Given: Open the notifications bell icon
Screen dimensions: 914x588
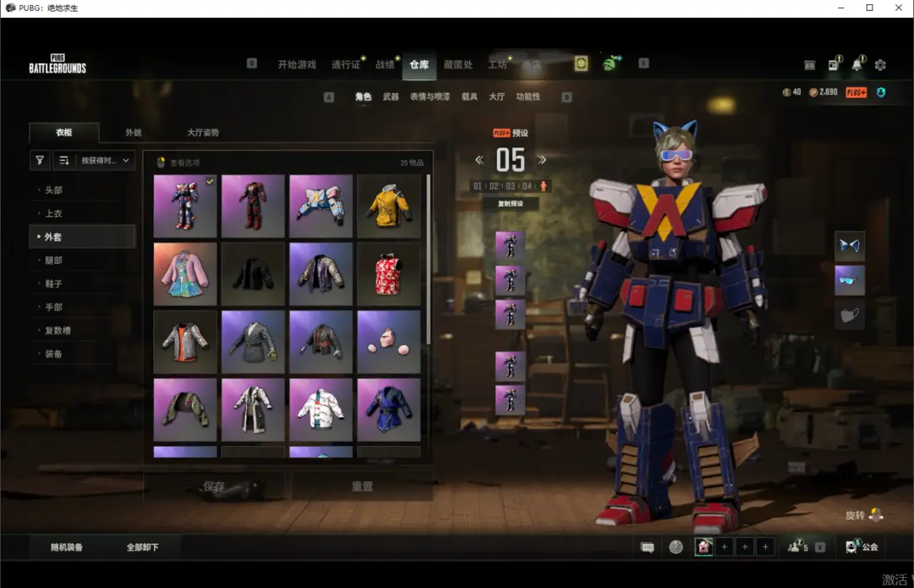Looking at the screenshot, I should [x=857, y=64].
